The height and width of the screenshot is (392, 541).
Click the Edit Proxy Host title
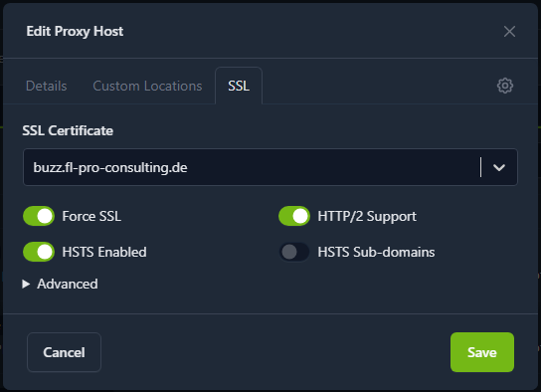pos(75,32)
